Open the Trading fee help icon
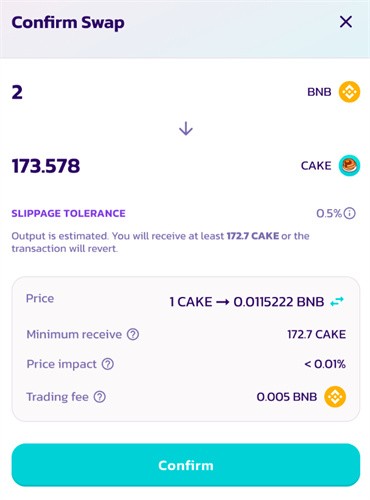Viewport: 370px width, 500px height. pyautogui.click(x=100, y=397)
